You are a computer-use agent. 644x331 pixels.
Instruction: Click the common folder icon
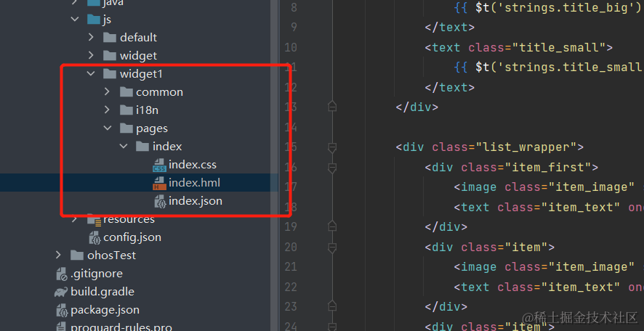coord(126,91)
